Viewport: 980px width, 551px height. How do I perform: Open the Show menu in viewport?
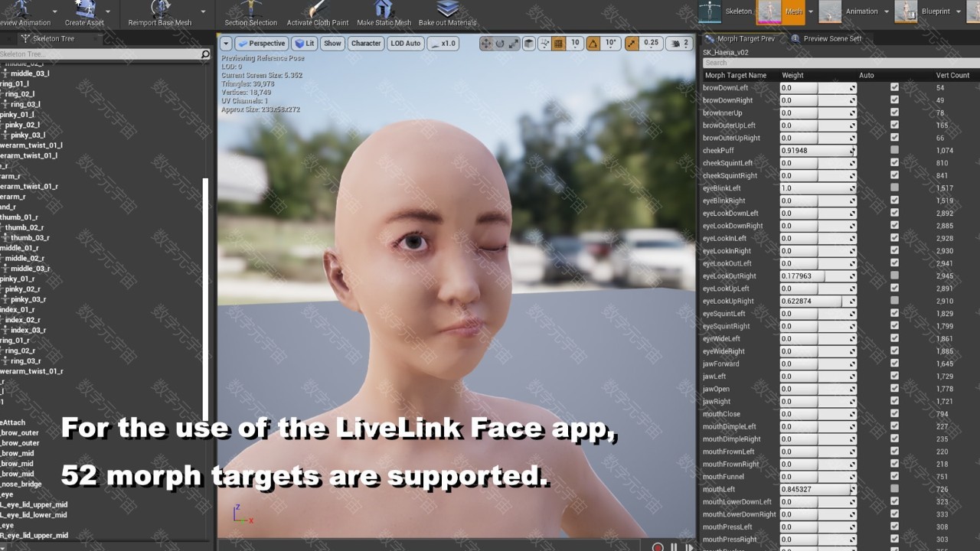click(x=332, y=44)
